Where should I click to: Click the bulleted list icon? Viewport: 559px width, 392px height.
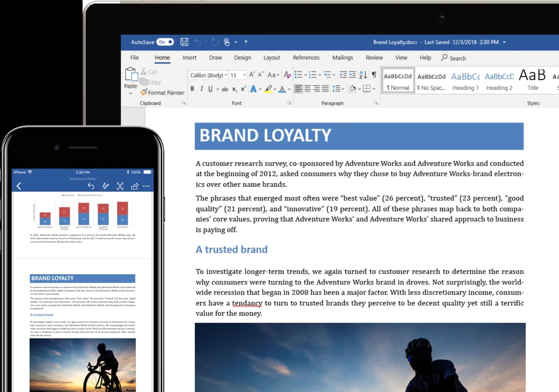tap(299, 75)
